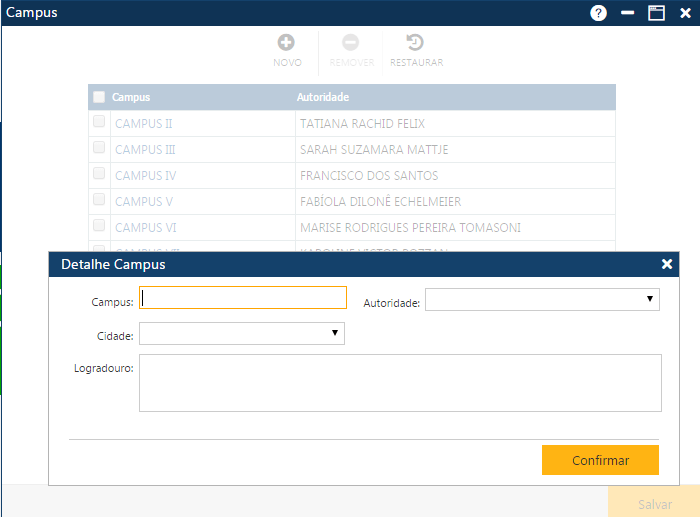Click inside the Logradouro text area

400,382
